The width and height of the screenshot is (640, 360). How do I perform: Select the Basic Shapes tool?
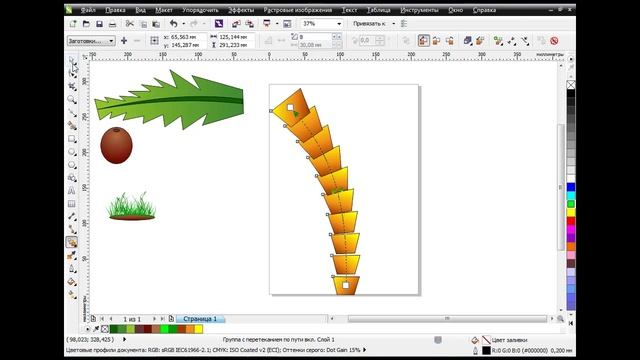pyautogui.click(x=72, y=178)
